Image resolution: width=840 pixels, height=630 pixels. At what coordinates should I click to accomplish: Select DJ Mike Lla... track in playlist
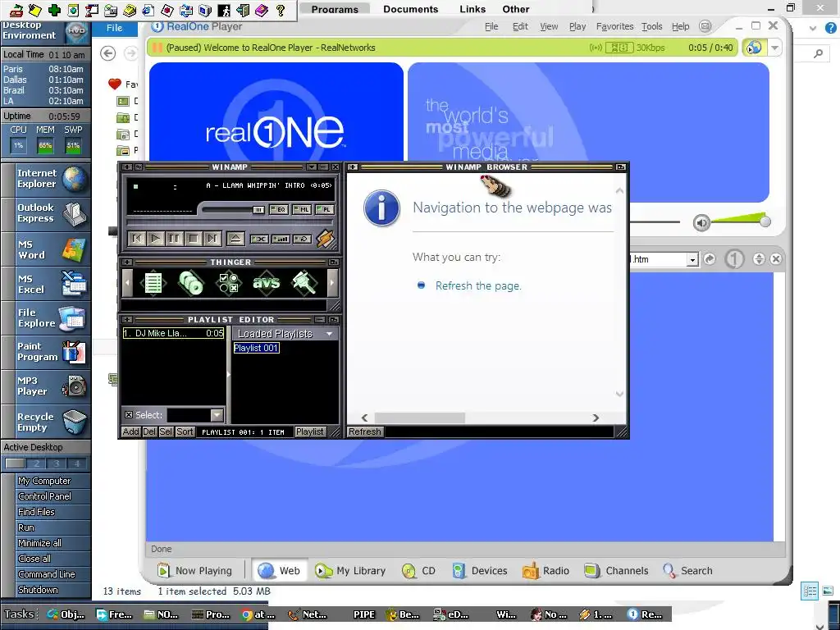pyautogui.click(x=174, y=333)
